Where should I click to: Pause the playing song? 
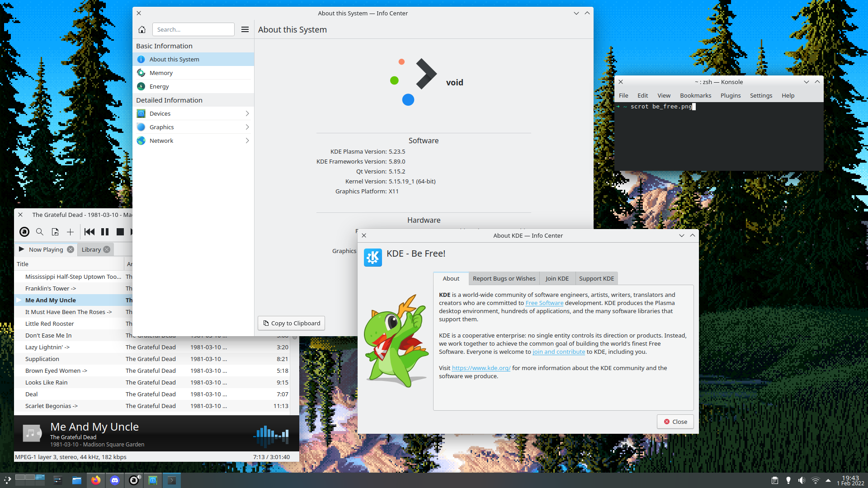coord(105,232)
